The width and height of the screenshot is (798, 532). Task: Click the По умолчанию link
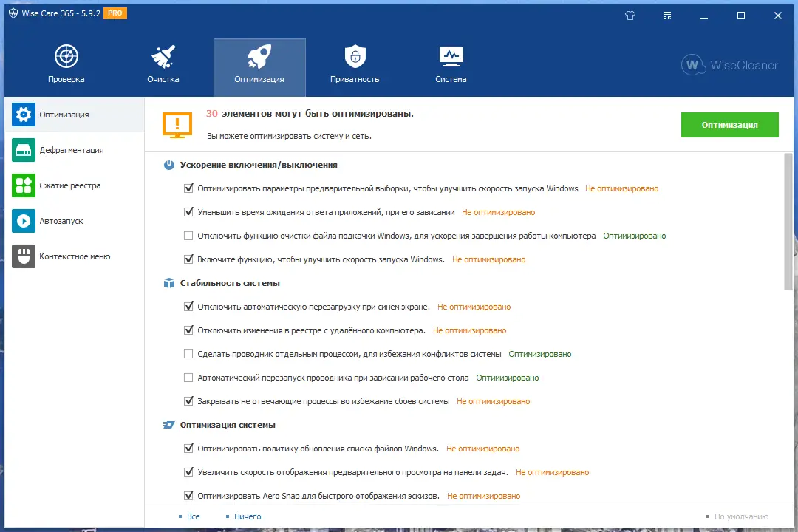click(741, 516)
